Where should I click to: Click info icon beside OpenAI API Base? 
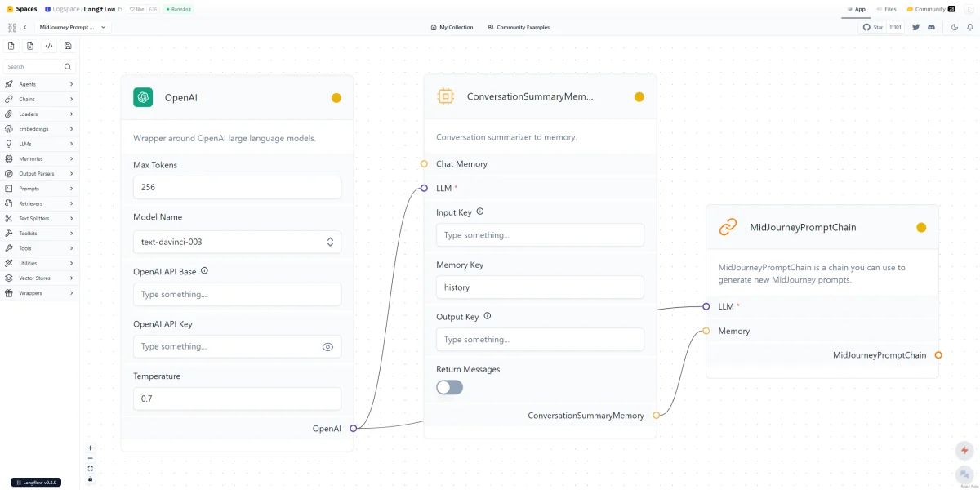pos(204,271)
